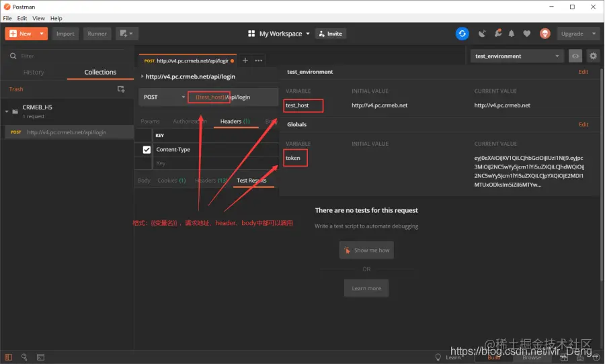Viewport: 605px width, 364px height.
Task: Click the test_host variable name
Action: coord(297,105)
